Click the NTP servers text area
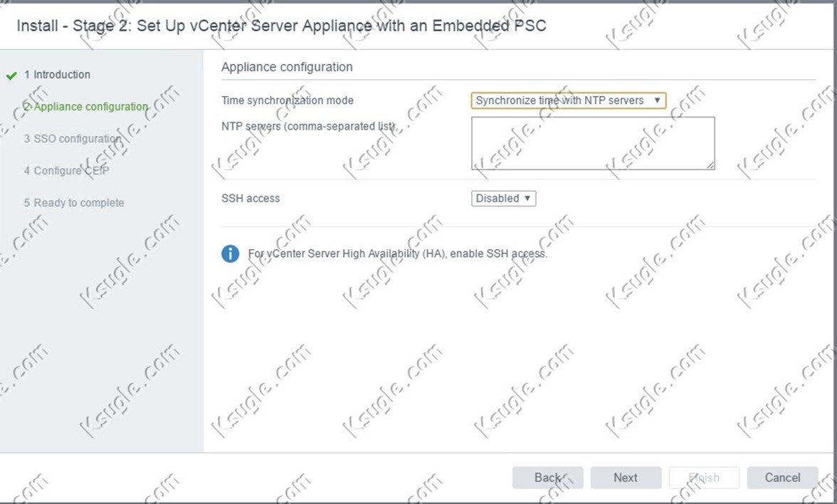 tap(593, 144)
